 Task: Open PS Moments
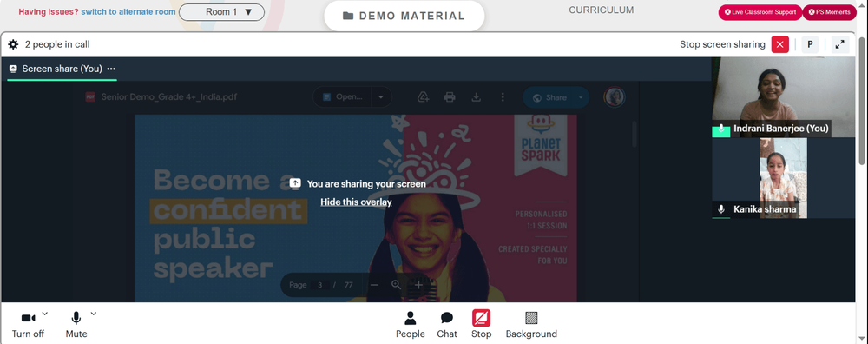coord(829,12)
